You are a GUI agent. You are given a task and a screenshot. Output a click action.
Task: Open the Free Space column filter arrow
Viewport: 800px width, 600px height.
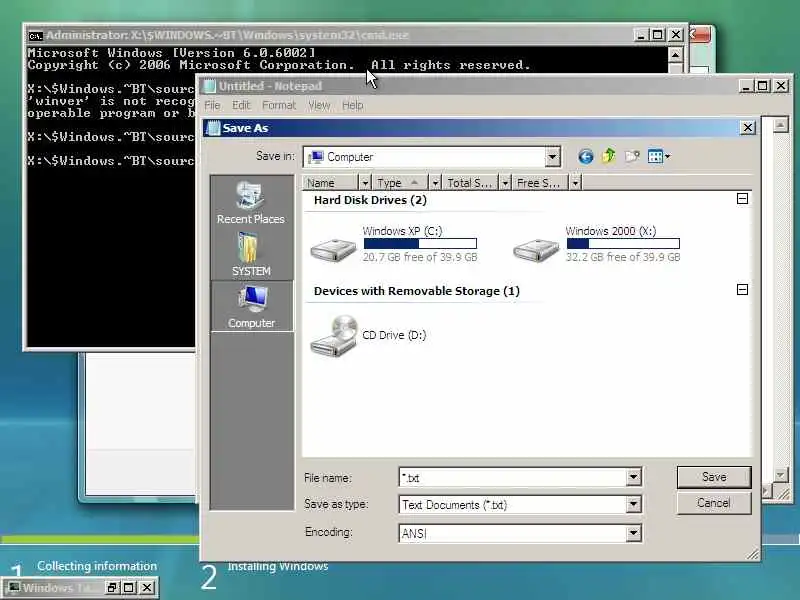coord(576,183)
